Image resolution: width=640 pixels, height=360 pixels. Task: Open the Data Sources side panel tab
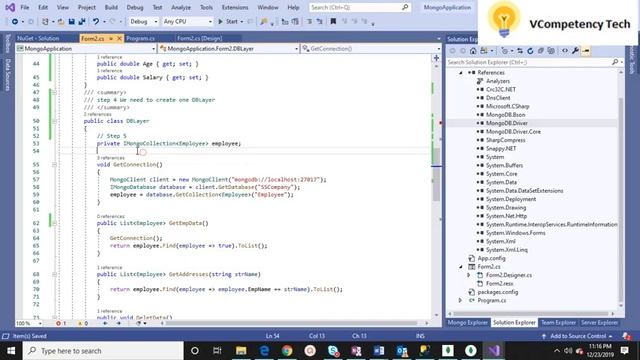(x=7, y=75)
